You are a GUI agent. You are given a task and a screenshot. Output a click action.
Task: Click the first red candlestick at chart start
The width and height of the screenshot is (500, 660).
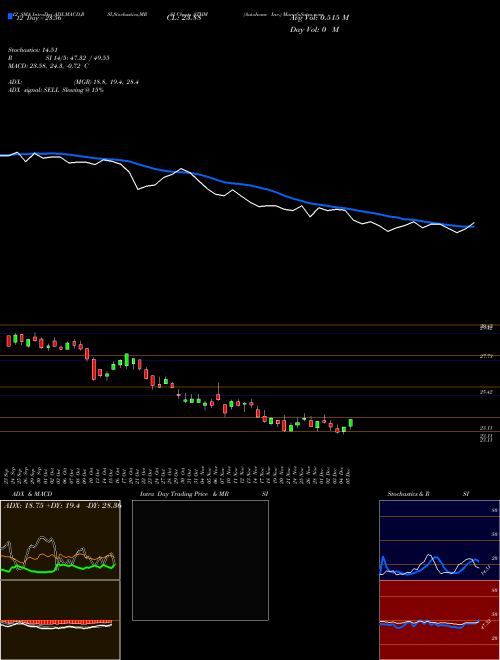pos(8,341)
